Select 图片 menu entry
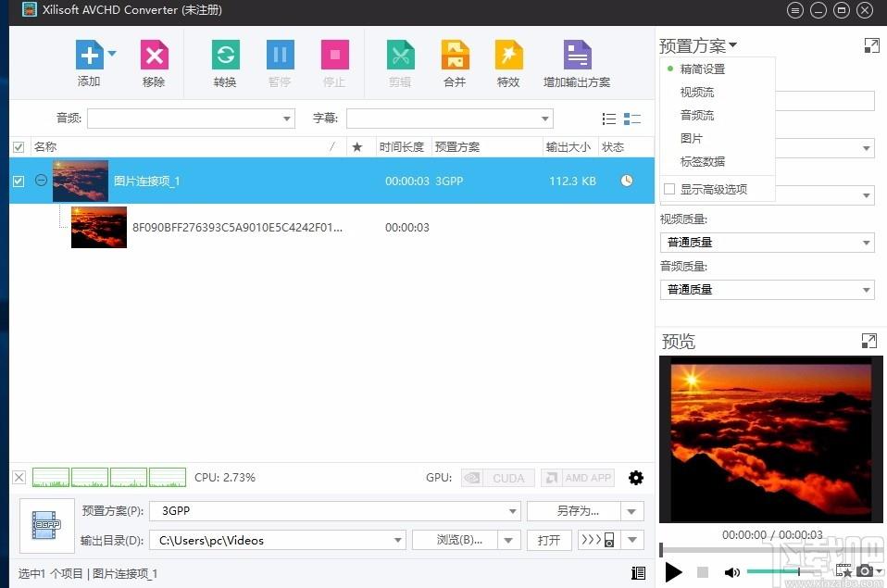This screenshot has width=887, height=588. [x=692, y=139]
